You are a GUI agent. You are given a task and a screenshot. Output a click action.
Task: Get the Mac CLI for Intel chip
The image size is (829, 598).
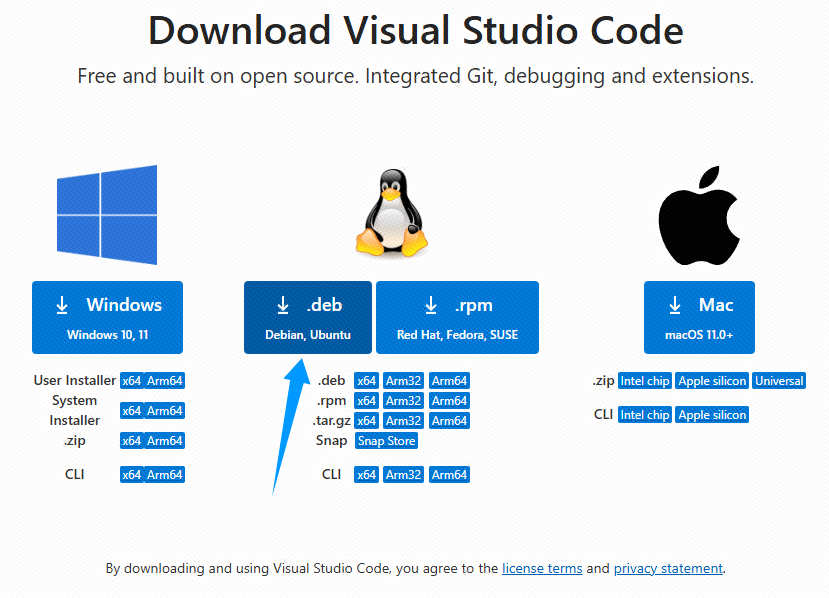click(x=645, y=415)
